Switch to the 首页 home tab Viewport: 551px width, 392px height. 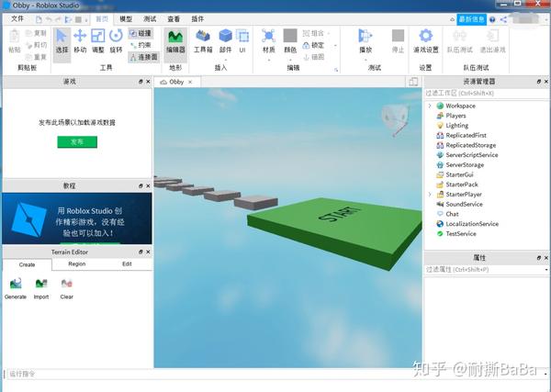tap(102, 19)
